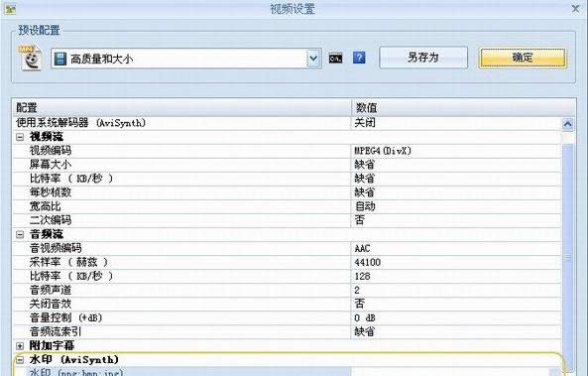The image size is (588, 376).
Task: Click the 缺省 value of 每秒帧数
Action: click(x=365, y=192)
